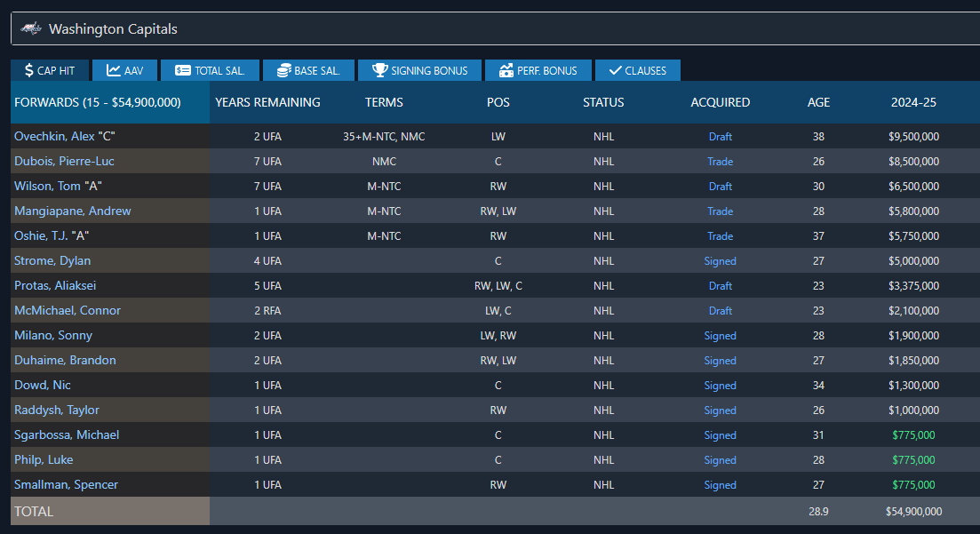Open McMichael, Connor player link
Image resolution: width=980 pixels, height=534 pixels.
(68, 311)
